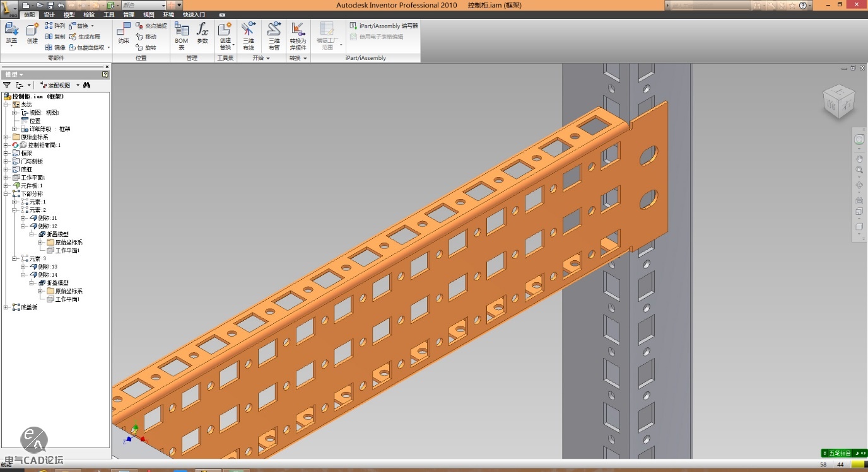868x472 pixels.
Task: Collapse the 下部分称 tree node
Action: (6, 194)
